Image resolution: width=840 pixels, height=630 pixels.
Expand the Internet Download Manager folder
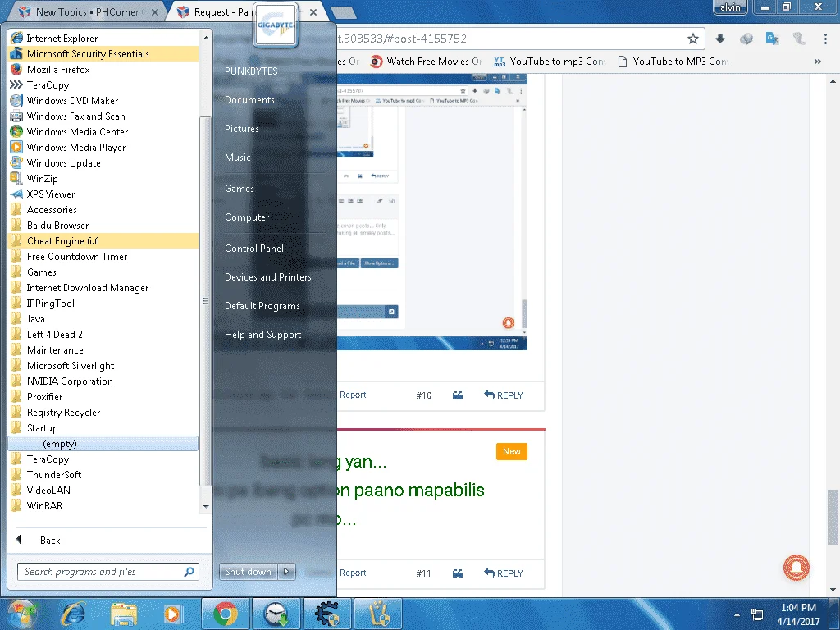[103, 288]
